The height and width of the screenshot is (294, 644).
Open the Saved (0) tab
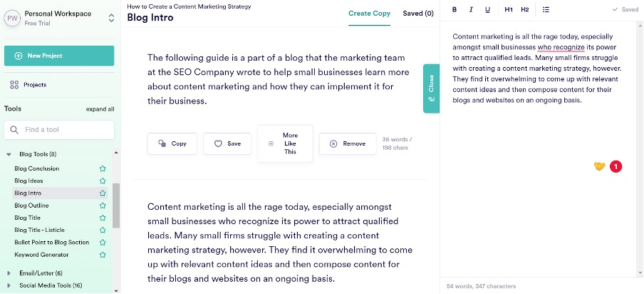coord(417,14)
